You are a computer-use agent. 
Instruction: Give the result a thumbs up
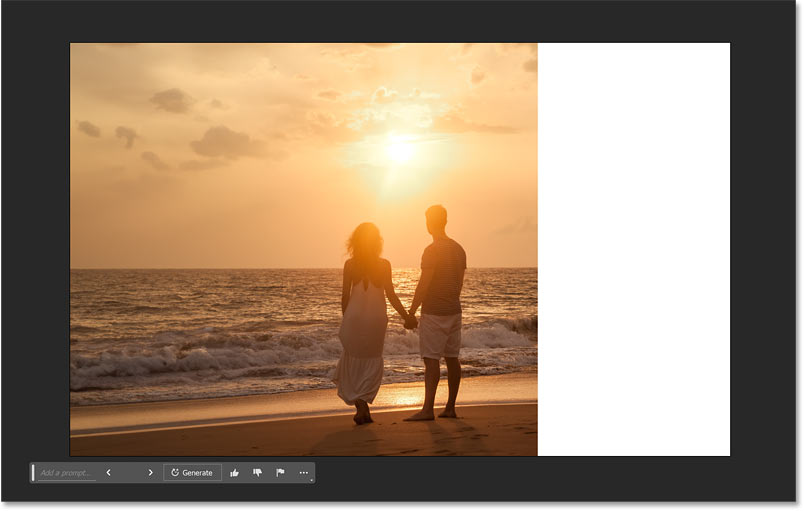[x=234, y=473]
